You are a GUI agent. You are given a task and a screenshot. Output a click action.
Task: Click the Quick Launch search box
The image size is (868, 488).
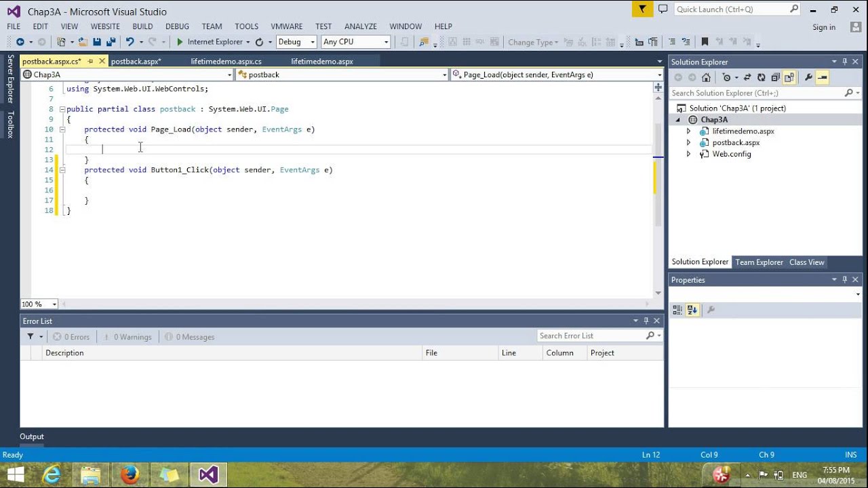click(x=738, y=9)
